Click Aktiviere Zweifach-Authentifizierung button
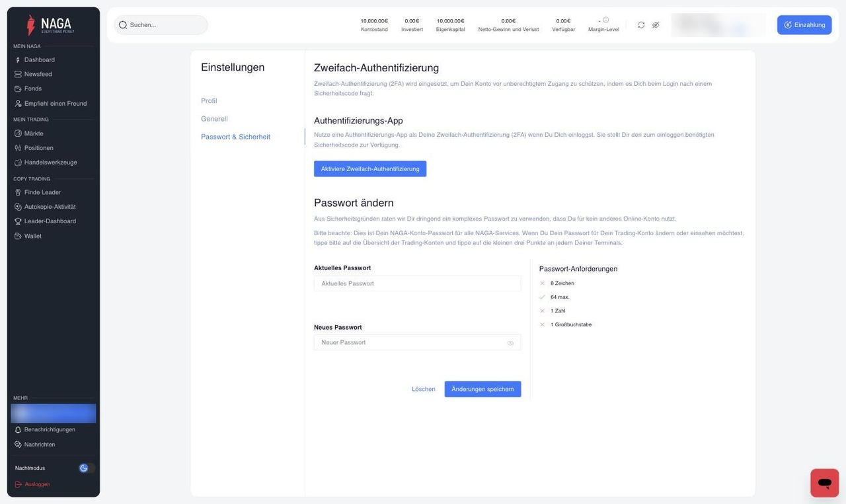This screenshot has height=504, width=846. click(370, 169)
